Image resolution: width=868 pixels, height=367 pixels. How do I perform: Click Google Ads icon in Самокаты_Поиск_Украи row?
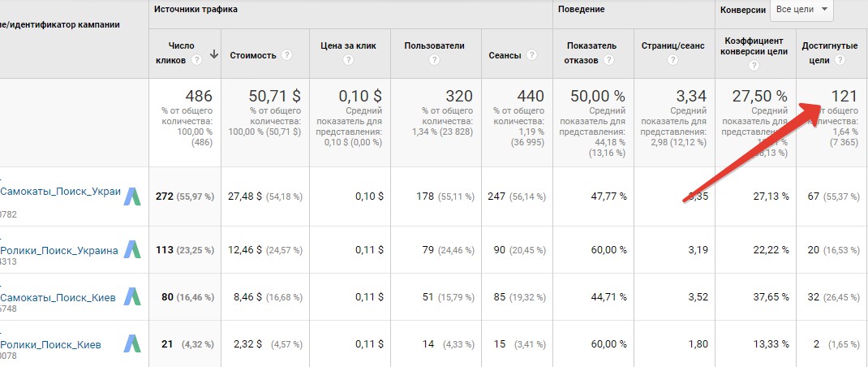(132, 196)
